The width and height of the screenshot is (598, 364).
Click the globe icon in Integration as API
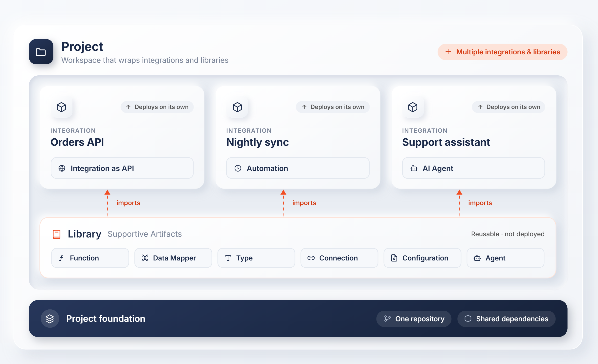[x=62, y=168]
